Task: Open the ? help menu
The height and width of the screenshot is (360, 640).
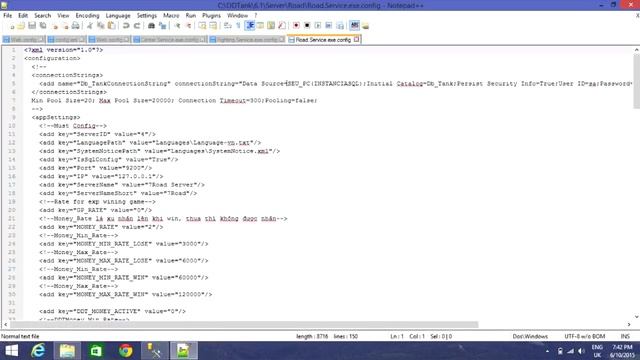Action: 256,16
